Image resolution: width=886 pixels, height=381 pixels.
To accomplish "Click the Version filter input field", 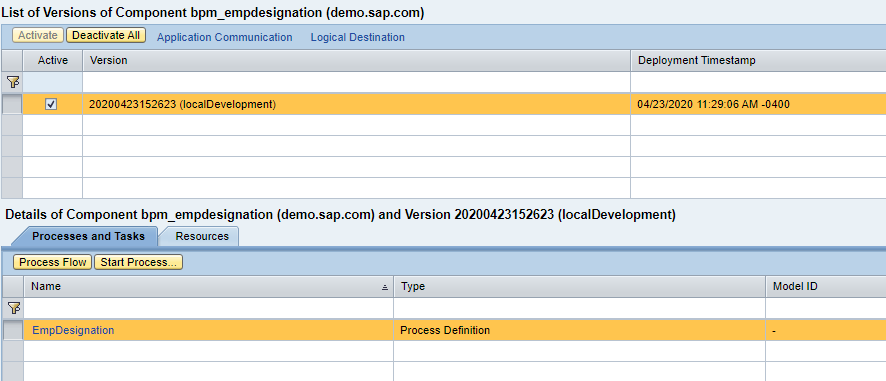I will click(357, 83).
